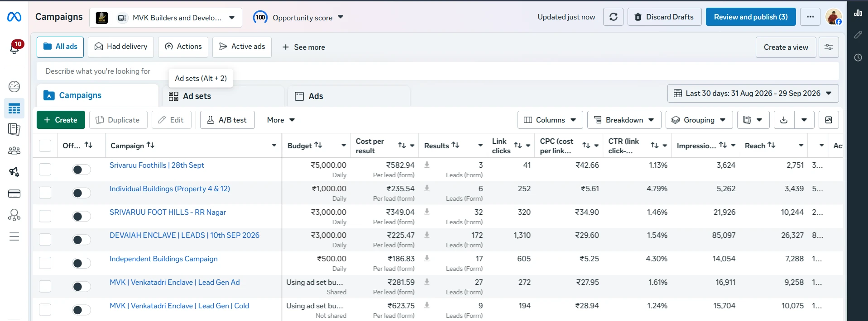
Task: Open history clock icon on right rail
Action: pyautogui.click(x=858, y=57)
